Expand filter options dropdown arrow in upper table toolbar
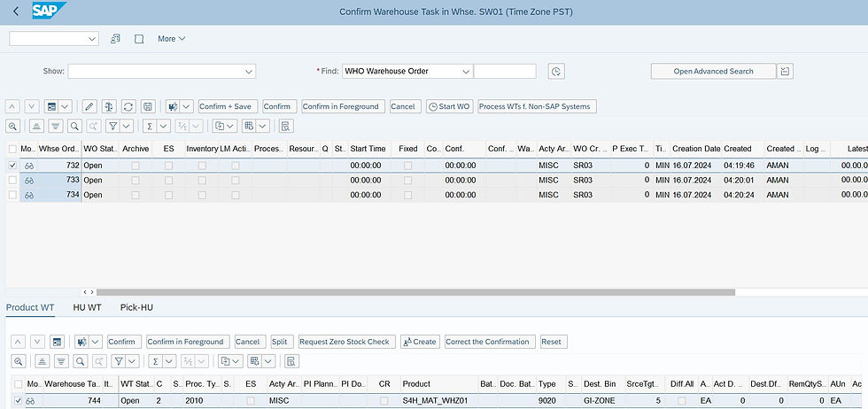The height and width of the screenshot is (409, 868). 127,127
